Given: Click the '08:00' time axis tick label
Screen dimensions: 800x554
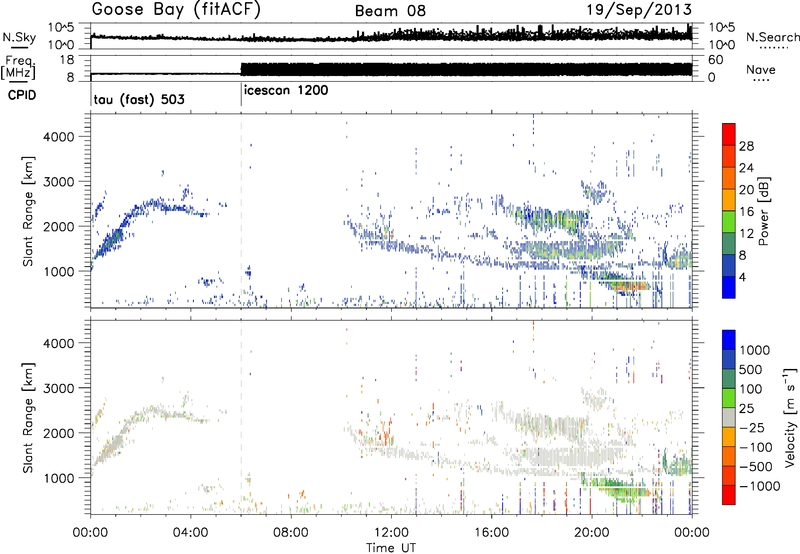Looking at the screenshot, I should [x=291, y=533].
